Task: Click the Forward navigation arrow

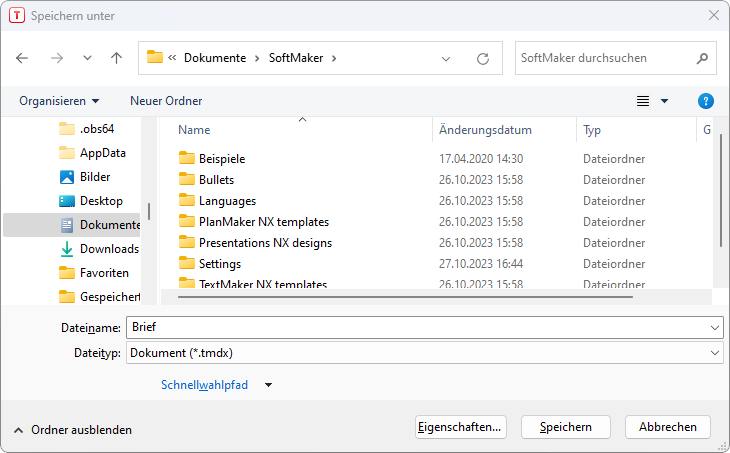Action: pyautogui.click(x=57, y=58)
